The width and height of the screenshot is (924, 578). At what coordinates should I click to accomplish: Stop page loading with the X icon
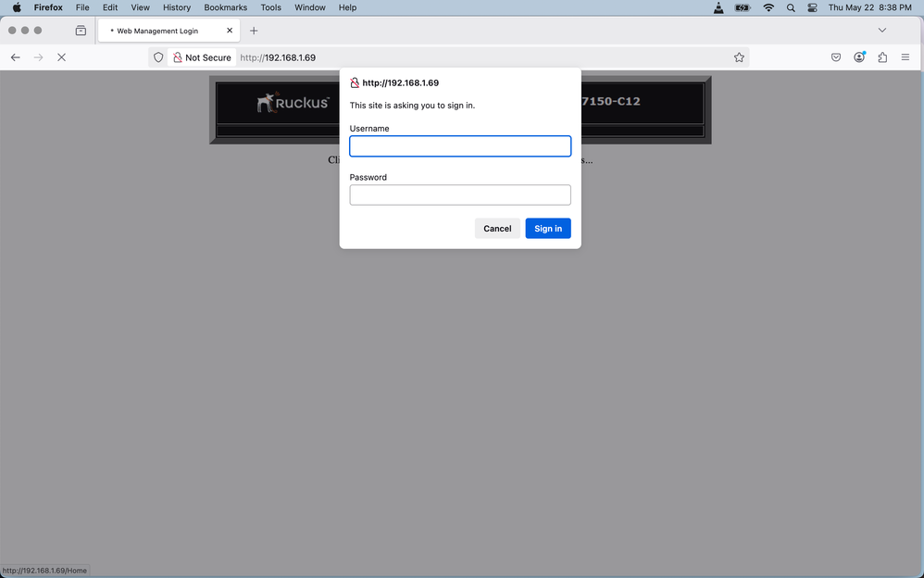coord(61,57)
